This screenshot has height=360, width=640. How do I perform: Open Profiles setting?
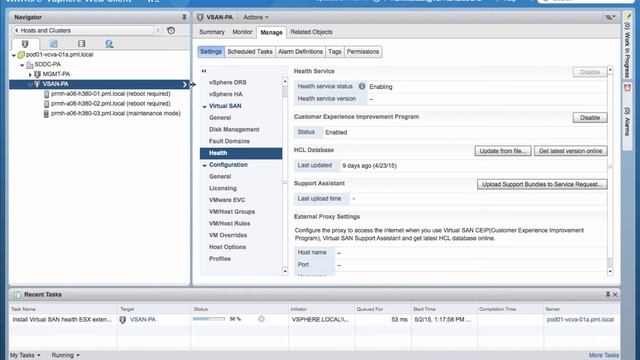(220, 259)
